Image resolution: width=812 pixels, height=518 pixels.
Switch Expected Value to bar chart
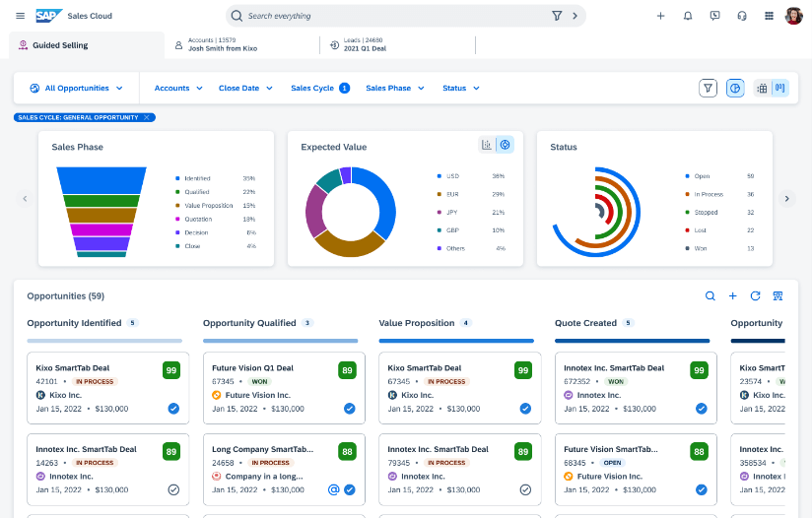487,145
